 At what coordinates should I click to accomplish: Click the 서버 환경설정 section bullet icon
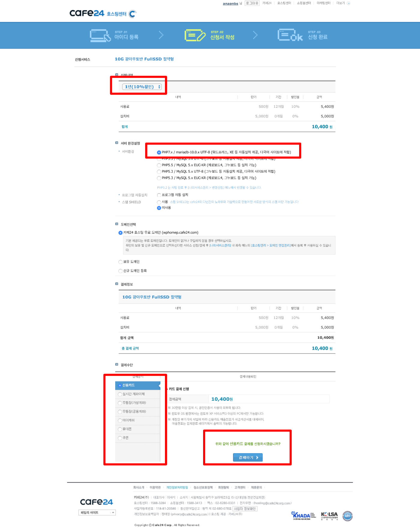tap(117, 143)
